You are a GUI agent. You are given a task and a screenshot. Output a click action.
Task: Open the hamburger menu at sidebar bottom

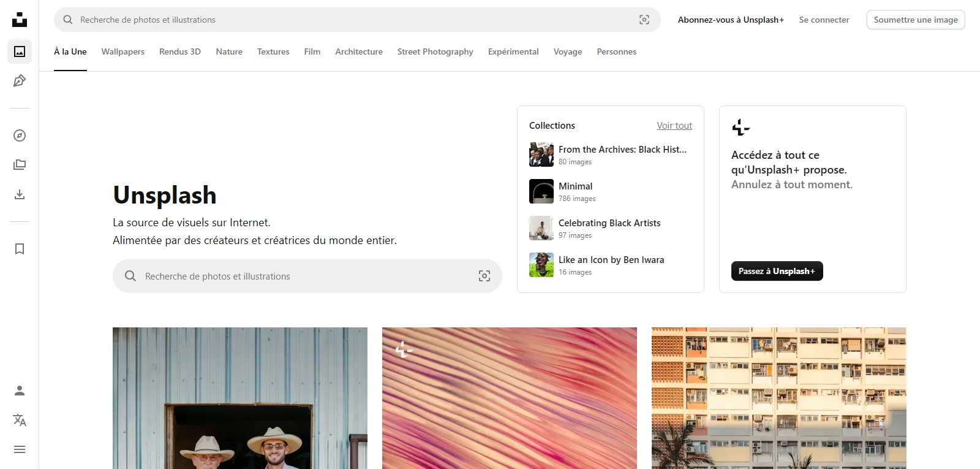click(20, 449)
